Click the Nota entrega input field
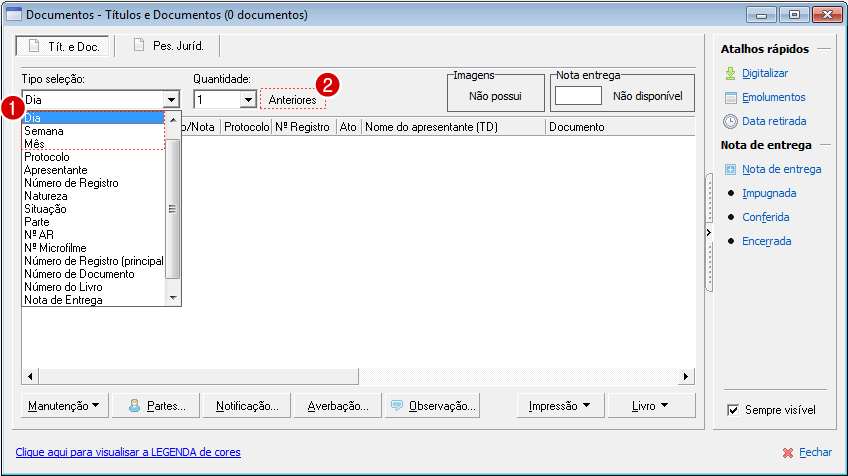 [x=578, y=96]
